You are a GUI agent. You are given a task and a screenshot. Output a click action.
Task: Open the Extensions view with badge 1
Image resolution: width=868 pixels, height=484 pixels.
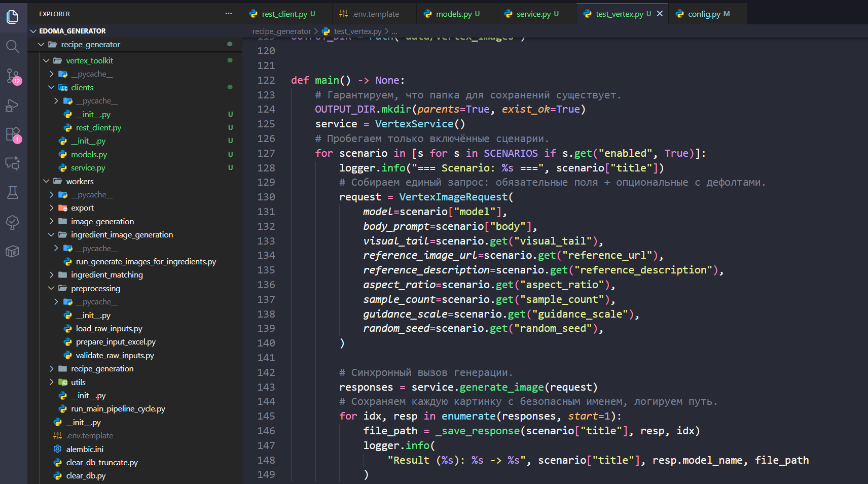[13, 134]
